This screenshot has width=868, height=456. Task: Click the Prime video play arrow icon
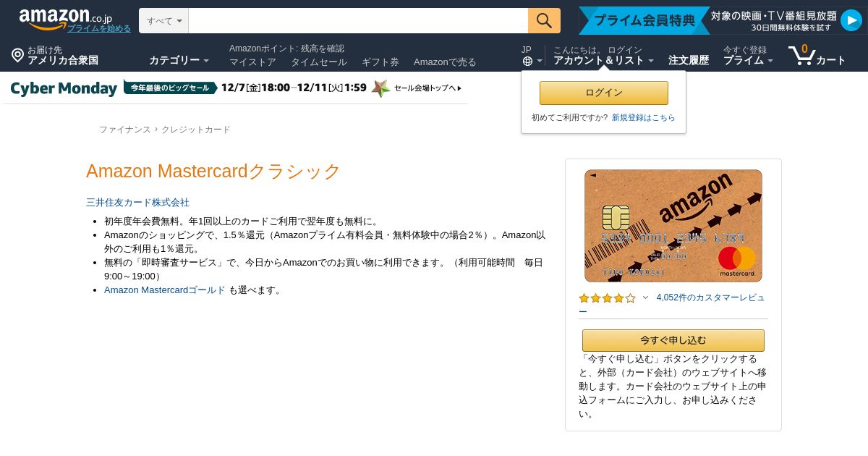(851, 21)
